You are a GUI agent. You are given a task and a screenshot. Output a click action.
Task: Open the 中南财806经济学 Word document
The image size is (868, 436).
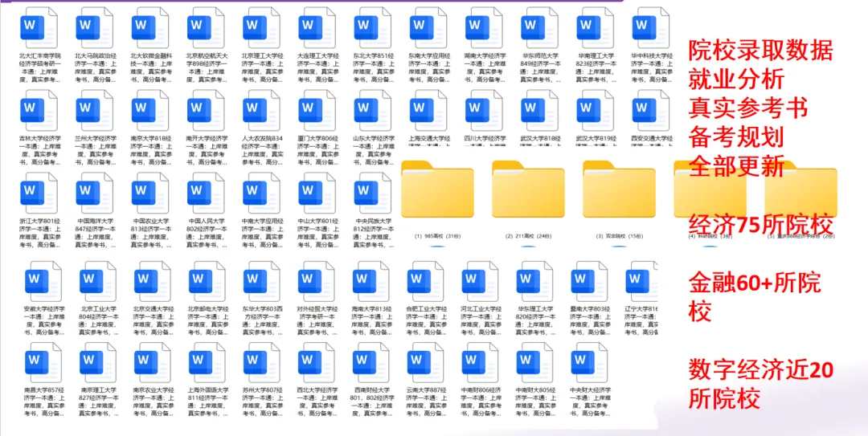click(480, 362)
